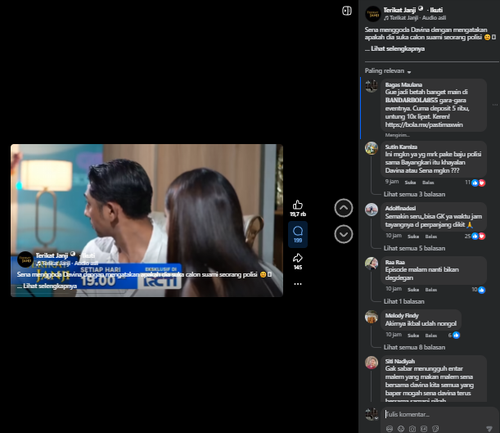The image size is (500, 433).
Task: Click the 10 jam timestamp on Adolfinadesi's comment
Action: tap(393, 236)
